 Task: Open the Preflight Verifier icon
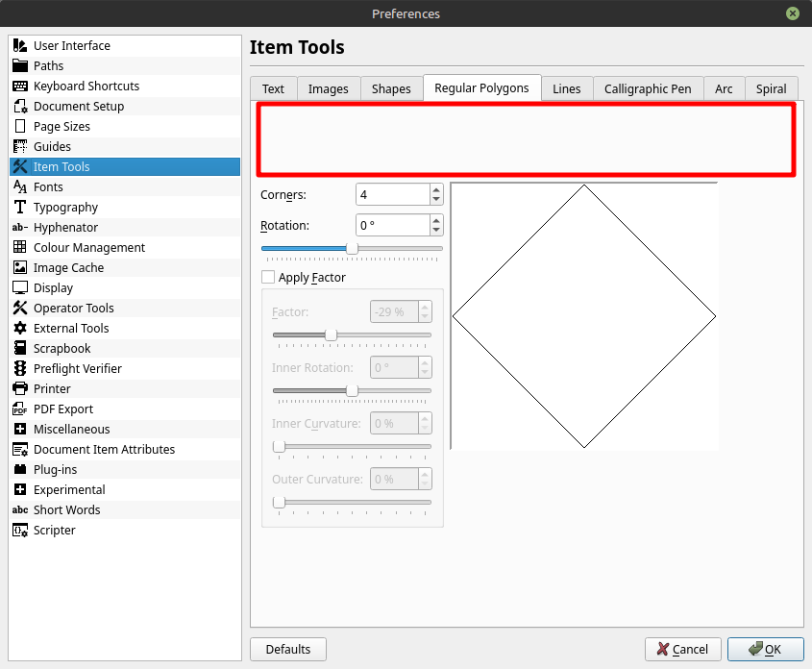[x=20, y=369]
